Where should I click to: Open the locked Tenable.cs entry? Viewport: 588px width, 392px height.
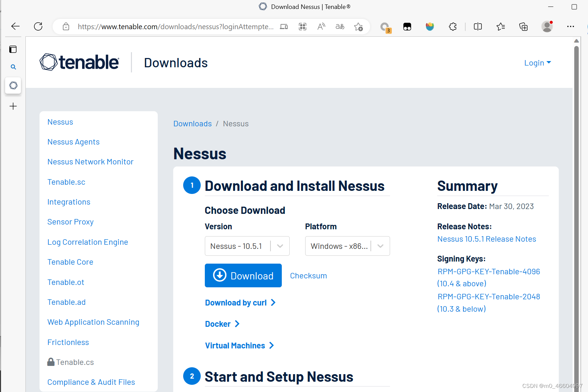coord(70,362)
